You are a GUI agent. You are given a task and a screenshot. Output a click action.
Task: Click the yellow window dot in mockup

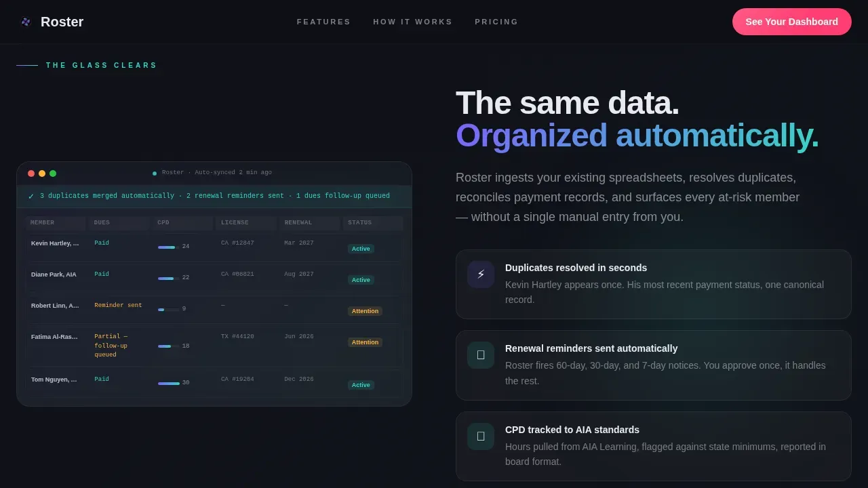click(x=42, y=174)
